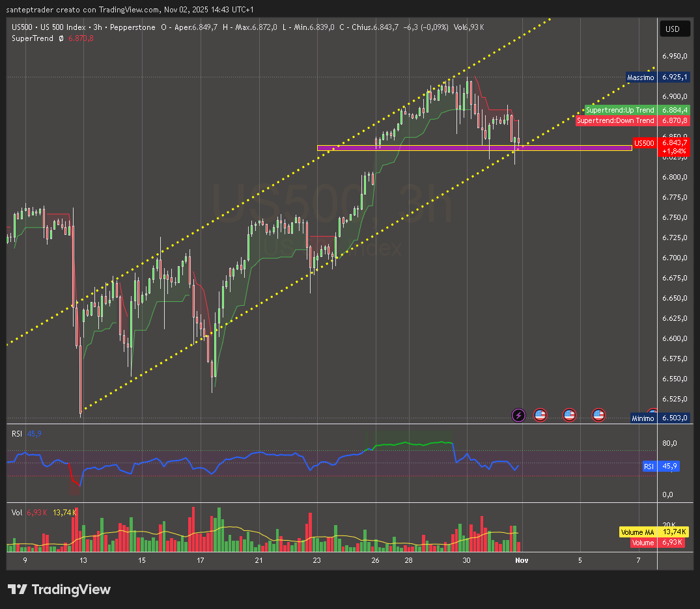The image size is (700, 609).
Task: Click the Minimo low price label
Action: [x=643, y=418]
